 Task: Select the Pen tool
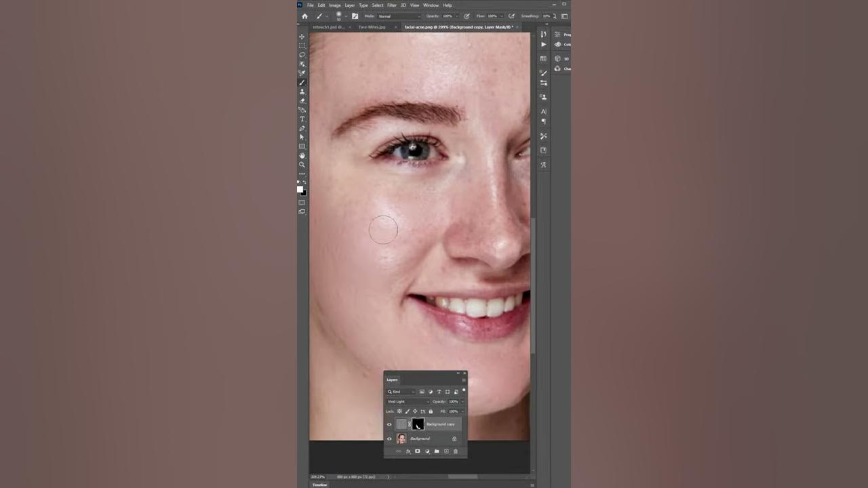tap(302, 128)
